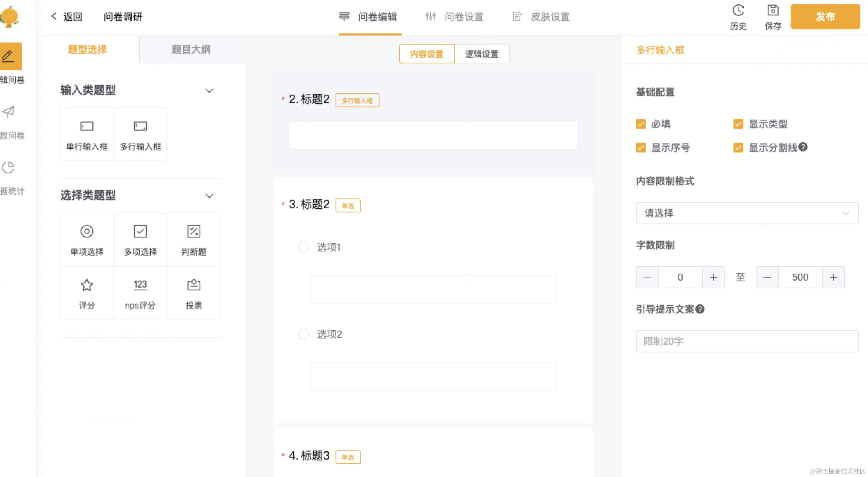The width and height of the screenshot is (868, 477).
Task: Open the 内容限制格式 请选择 dropdown
Action: pyautogui.click(x=747, y=213)
